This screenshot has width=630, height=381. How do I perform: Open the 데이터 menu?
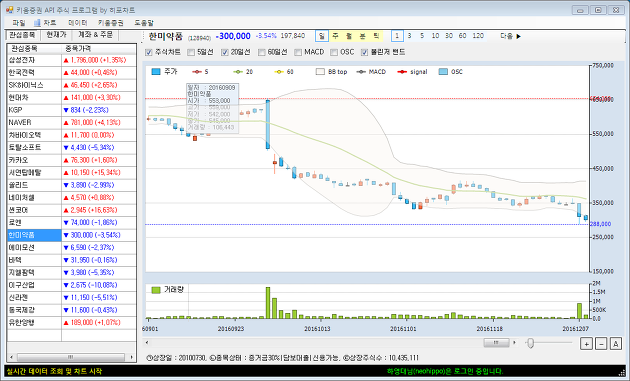tap(78, 23)
